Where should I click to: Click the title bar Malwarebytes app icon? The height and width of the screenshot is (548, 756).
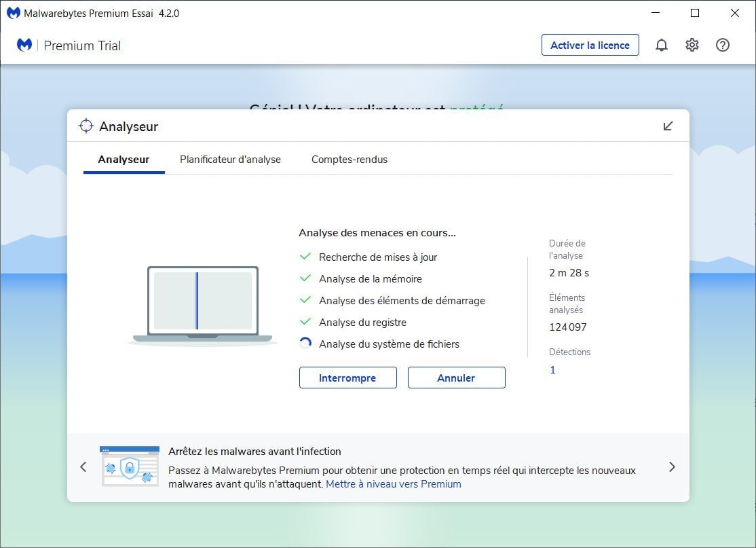[14, 13]
